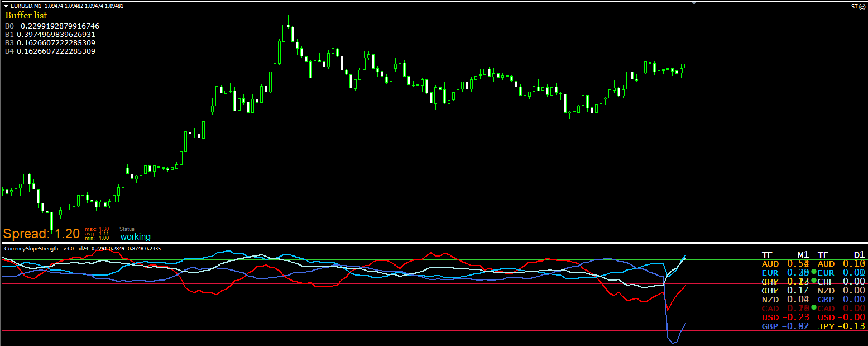Screen dimensions: 868x346
Task: Select the yellow 'Buffer list' heading
Action: (x=26, y=16)
